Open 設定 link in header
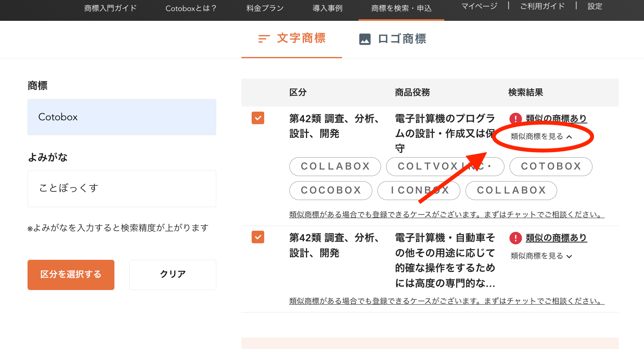This screenshot has height=349, width=644. [595, 6]
